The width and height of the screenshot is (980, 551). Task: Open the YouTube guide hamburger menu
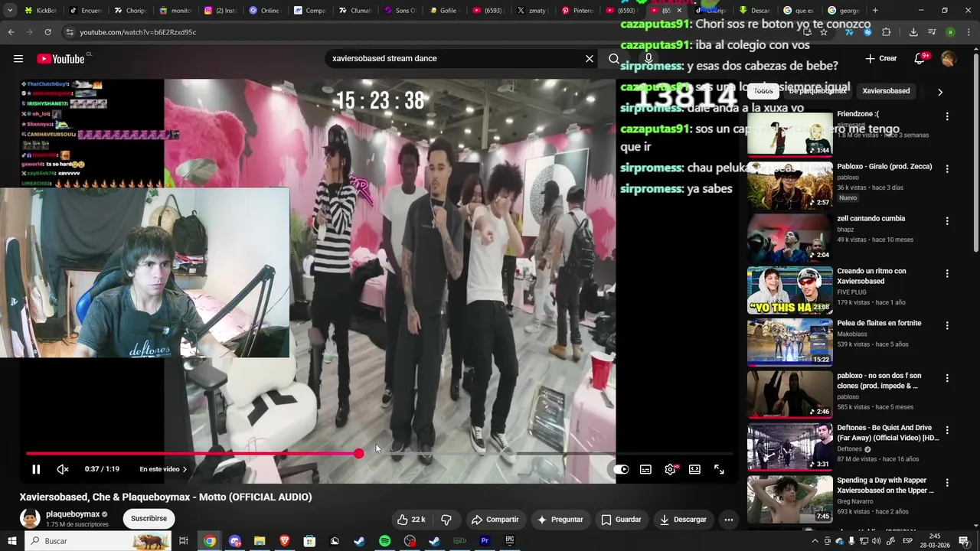pyautogui.click(x=18, y=58)
